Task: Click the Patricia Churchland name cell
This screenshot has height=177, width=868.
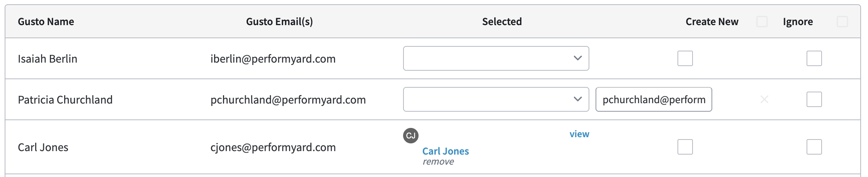Action: (x=65, y=100)
